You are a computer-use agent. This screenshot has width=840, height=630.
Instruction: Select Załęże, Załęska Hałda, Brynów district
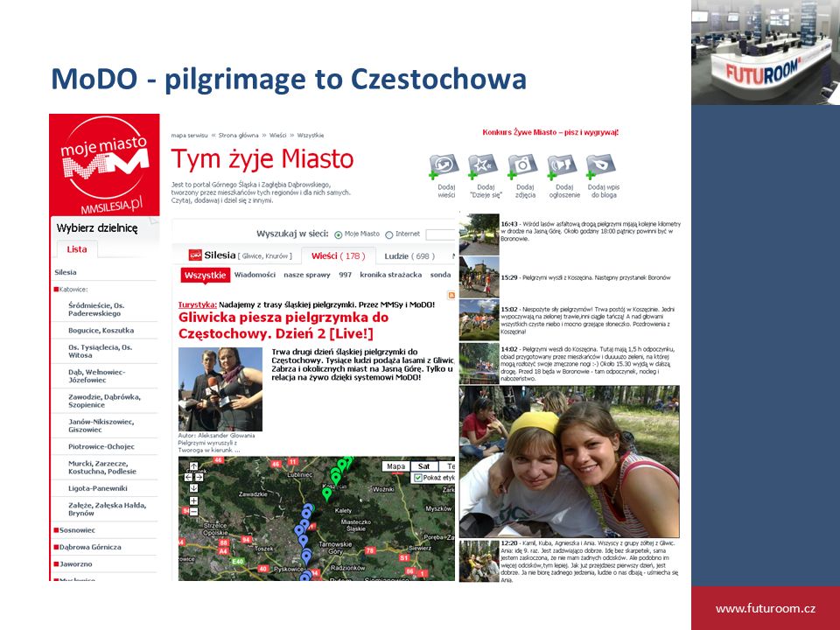coord(107,509)
